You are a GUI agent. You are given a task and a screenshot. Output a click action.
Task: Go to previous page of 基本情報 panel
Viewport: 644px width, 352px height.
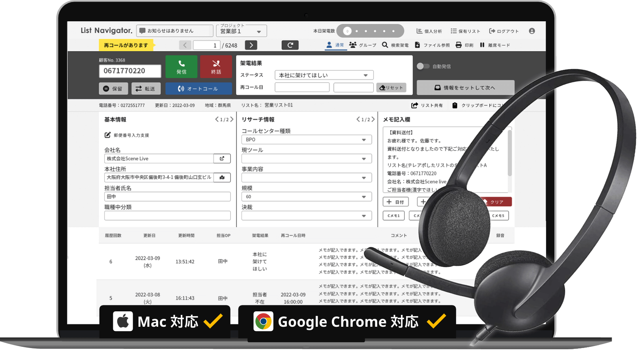click(x=217, y=119)
